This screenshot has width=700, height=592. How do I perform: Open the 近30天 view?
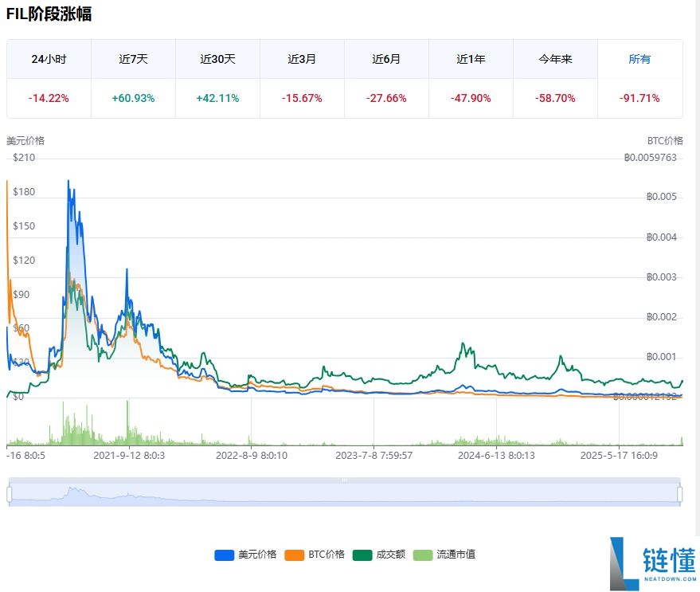[x=217, y=59]
